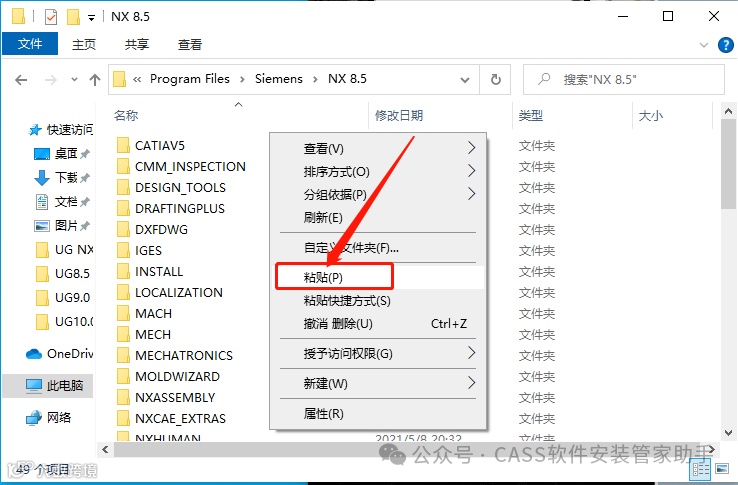
Task: Click the New Folder quick access toolbar icon
Action: pos(73,17)
